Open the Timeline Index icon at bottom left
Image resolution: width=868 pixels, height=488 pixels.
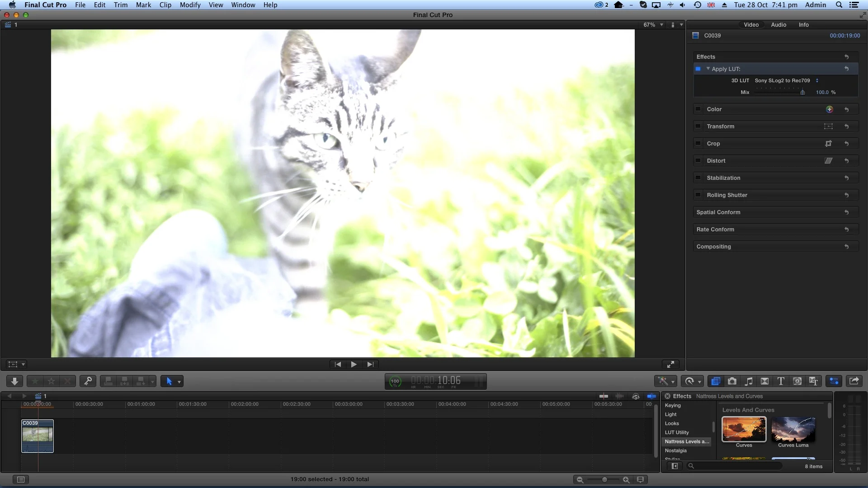pyautogui.click(x=21, y=479)
